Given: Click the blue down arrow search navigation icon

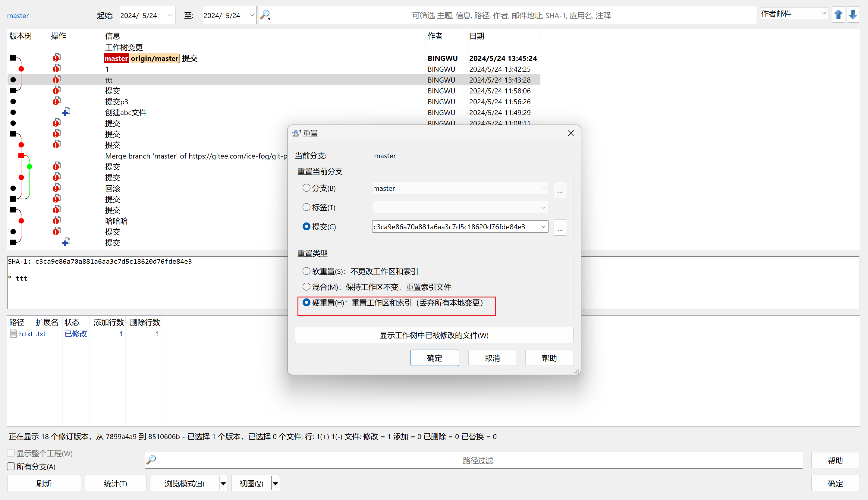Looking at the screenshot, I should tap(853, 15).
